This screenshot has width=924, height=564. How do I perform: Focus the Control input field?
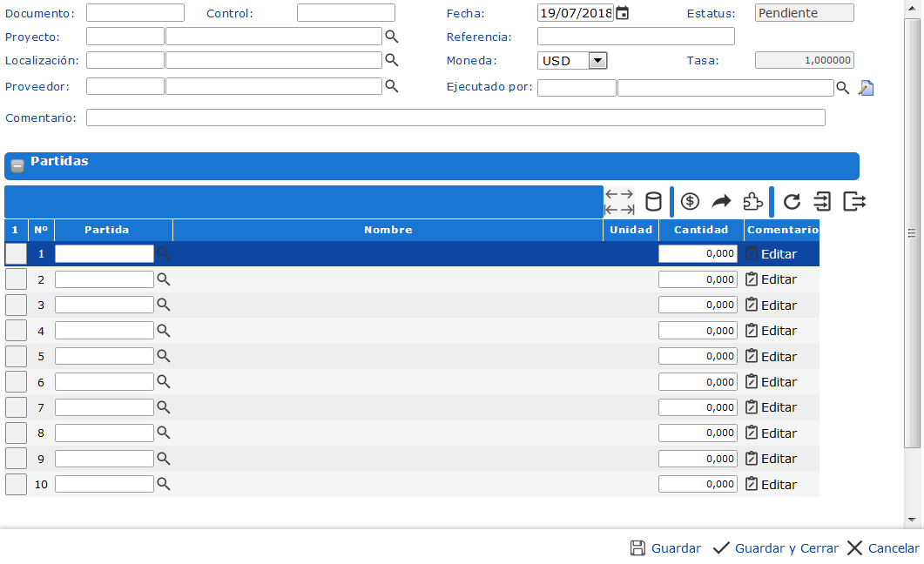[346, 13]
